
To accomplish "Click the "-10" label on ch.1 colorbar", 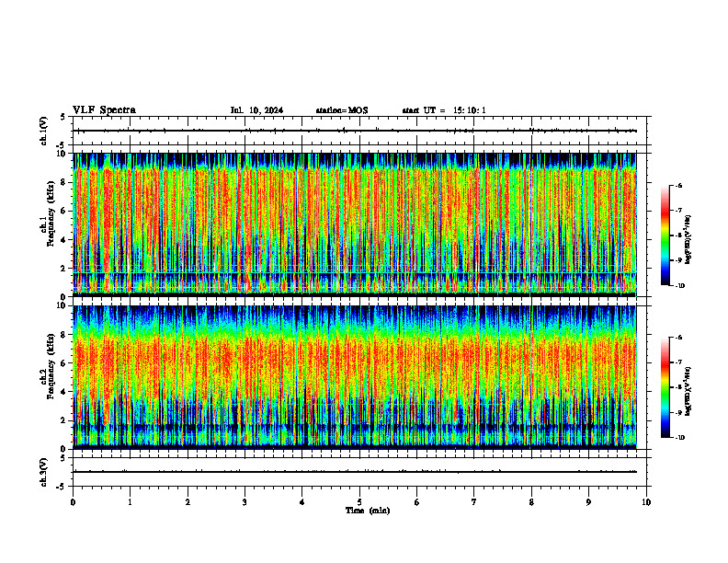I will [679, 286].
